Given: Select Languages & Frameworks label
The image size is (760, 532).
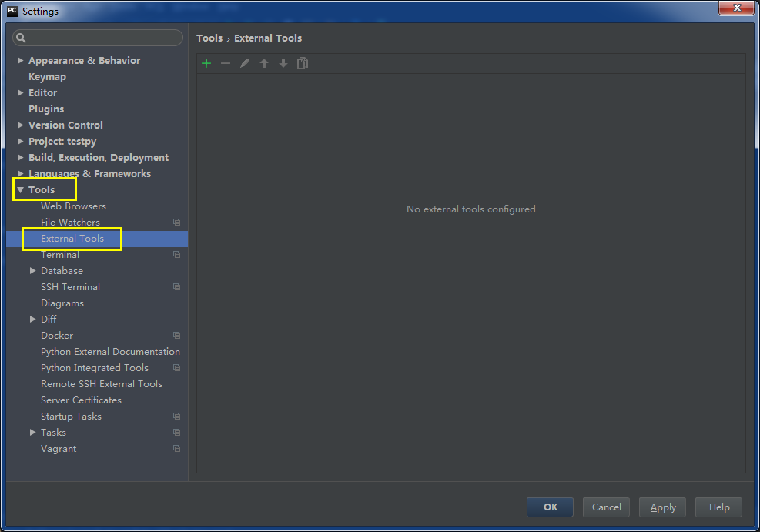Looking at the screenshot, I should tap(89, 174).
